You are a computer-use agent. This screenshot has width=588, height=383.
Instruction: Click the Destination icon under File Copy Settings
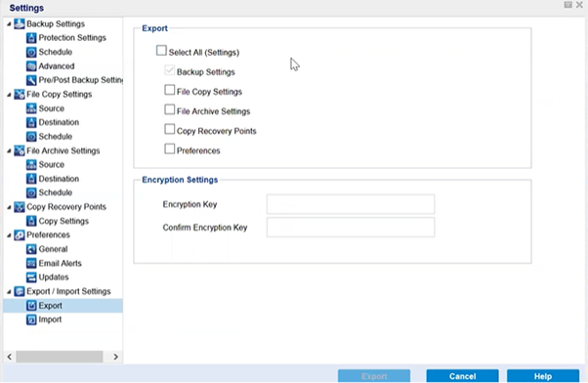pyautogui.click(x=31, y=122)
